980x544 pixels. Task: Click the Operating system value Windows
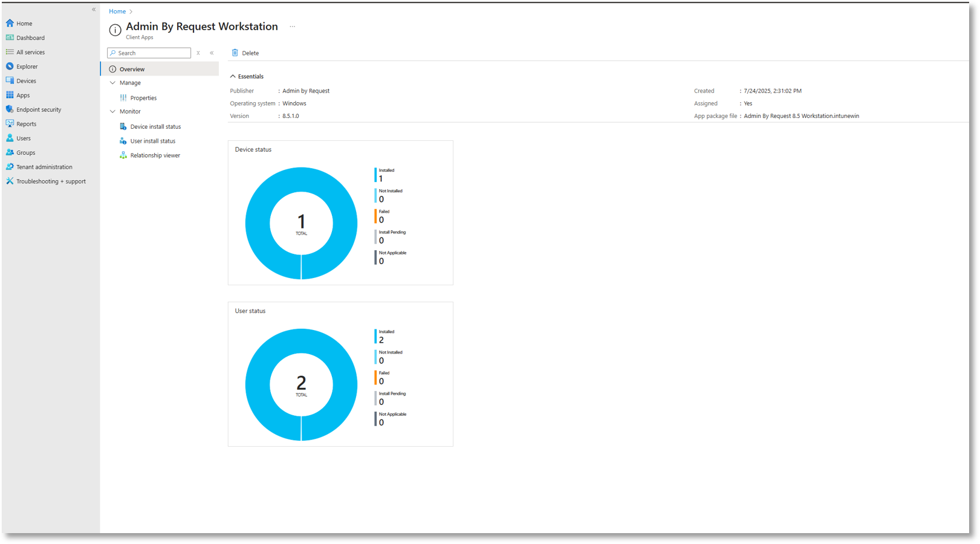click(x=294, y=103)
